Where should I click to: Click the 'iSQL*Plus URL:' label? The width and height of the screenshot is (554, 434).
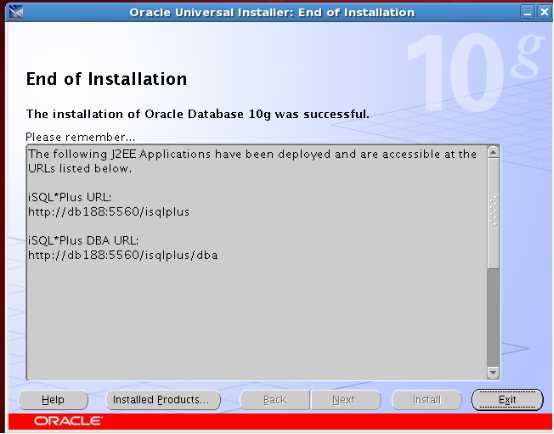pyautogui.click(x=70, y=197)
